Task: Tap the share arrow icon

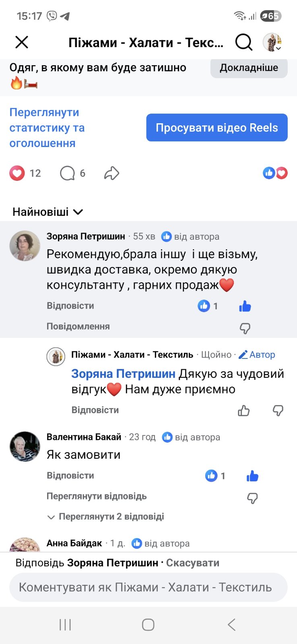Action: coord(111,173)
